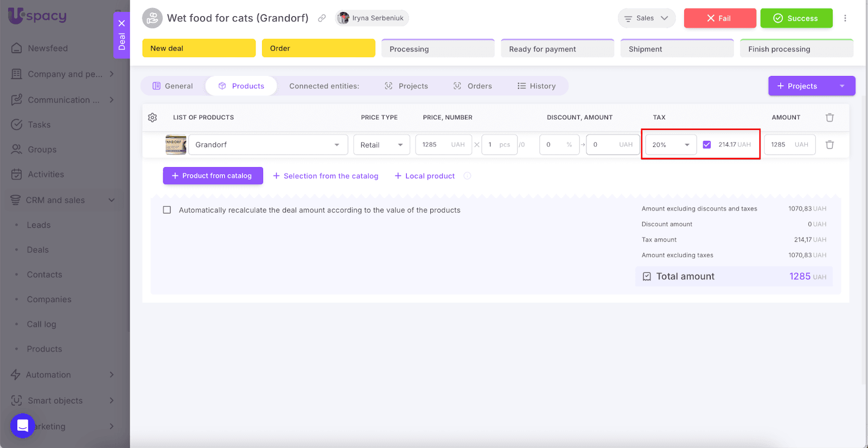The width and height of the screenshot is (868, 448).
Task: Expand the Retail price type dropdown
Action: pos(381,145)
